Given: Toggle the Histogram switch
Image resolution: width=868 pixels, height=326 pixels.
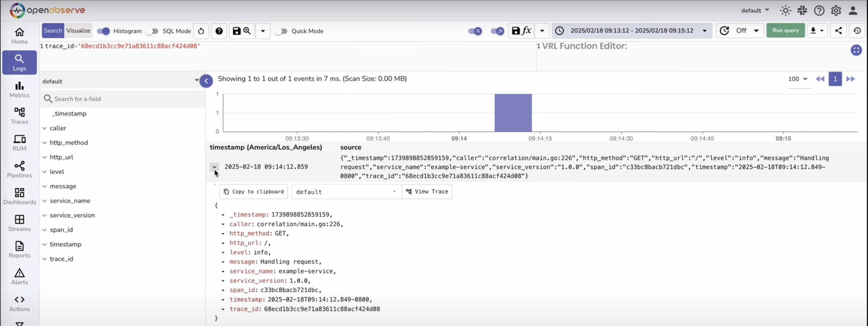Looking at the screenshot, I should tap(103, 31).
